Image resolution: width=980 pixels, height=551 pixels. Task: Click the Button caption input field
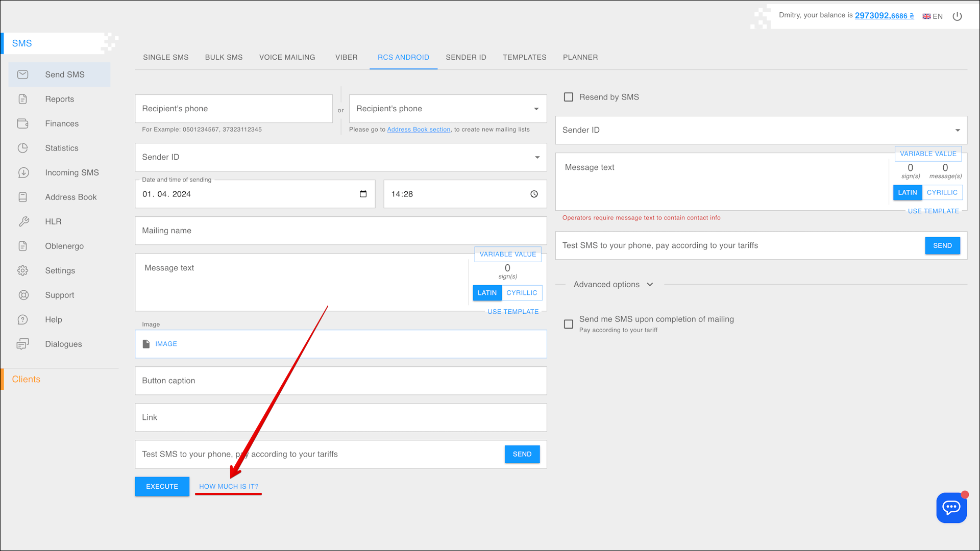[x=340, y=381]
